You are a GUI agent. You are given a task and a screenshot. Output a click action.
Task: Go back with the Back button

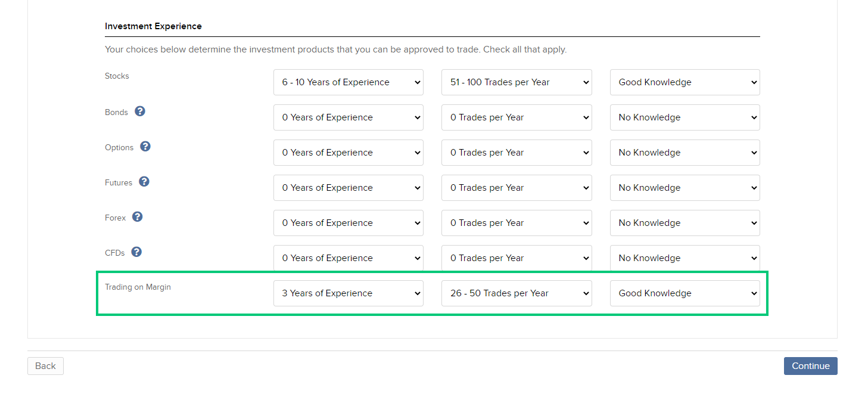pos(45,366)
